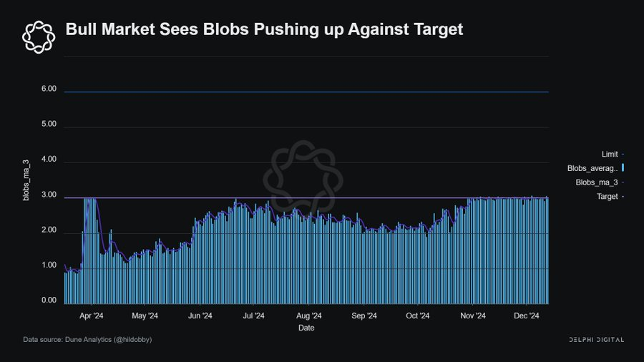
Task: Select the Apr '24 x-axis label
Action: [x=92, y=315]
